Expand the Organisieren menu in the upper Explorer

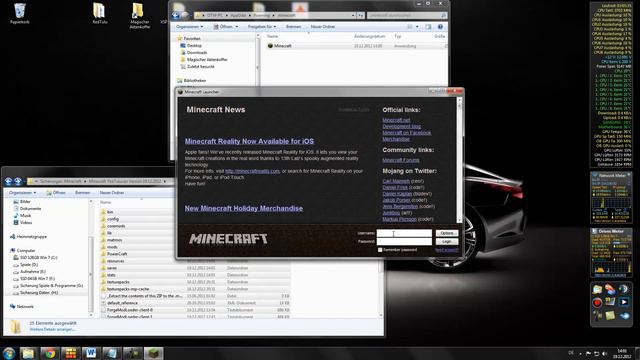[189, 27]
